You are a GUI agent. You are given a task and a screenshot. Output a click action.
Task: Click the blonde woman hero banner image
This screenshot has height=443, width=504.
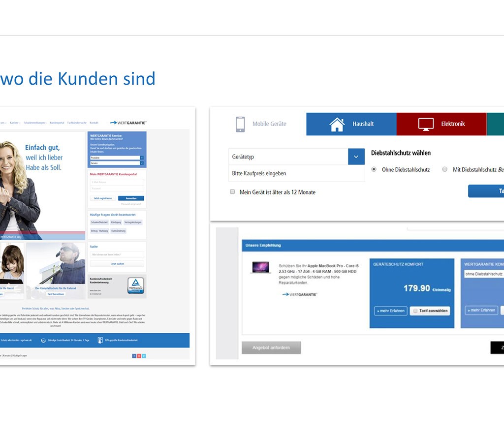[x=42, y=186]
